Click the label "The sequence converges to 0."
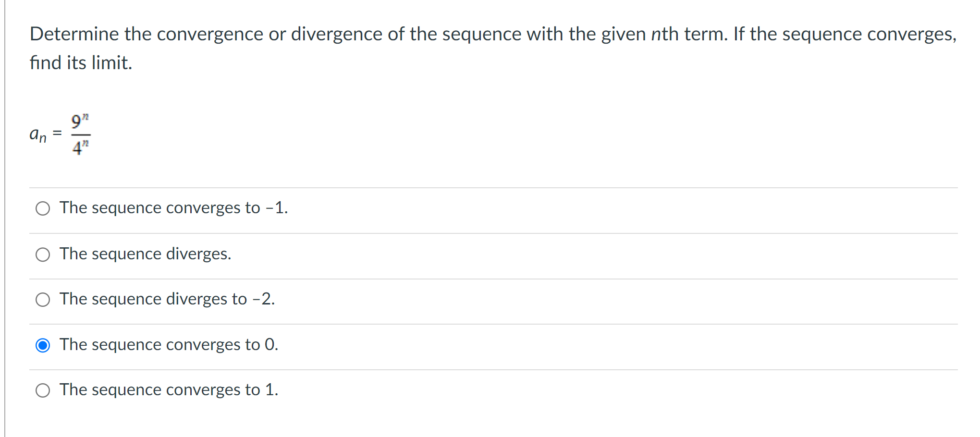 169,345
